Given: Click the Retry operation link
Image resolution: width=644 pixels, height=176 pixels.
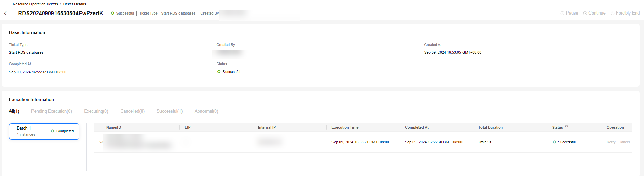Looking at the screenshot, I should (611, 142).
